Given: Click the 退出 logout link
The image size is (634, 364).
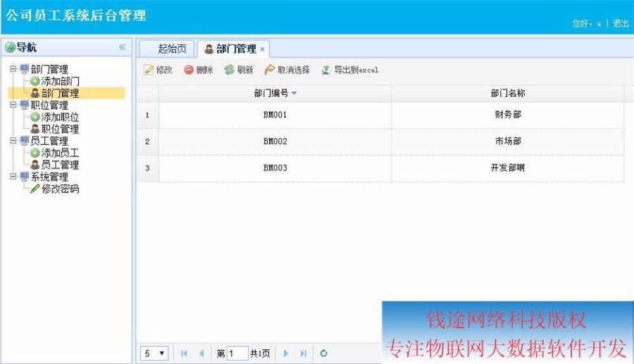Looking at the screenshot, I should 621,23.
